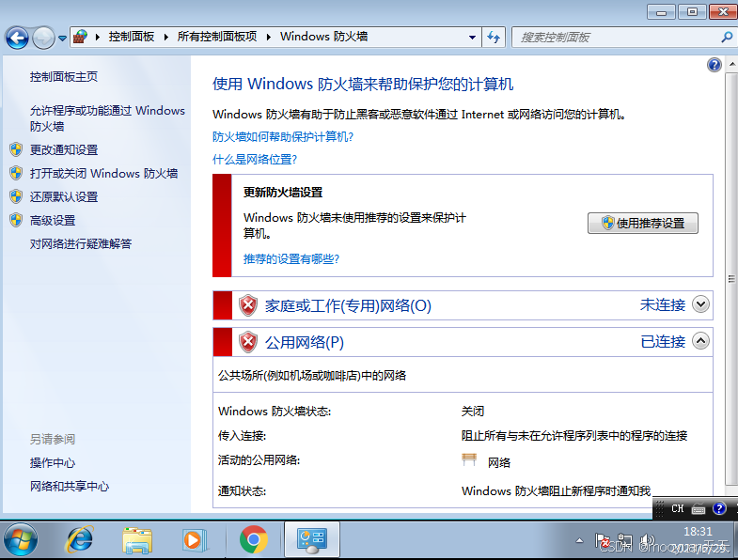Show hidden tray icons arrow
The image size is (738, 560).
coord(579,540)
